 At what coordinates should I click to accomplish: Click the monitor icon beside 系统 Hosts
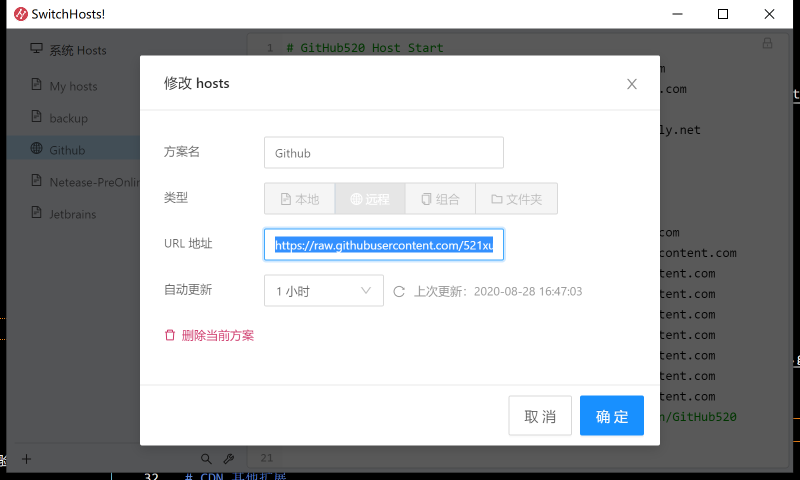36,48
